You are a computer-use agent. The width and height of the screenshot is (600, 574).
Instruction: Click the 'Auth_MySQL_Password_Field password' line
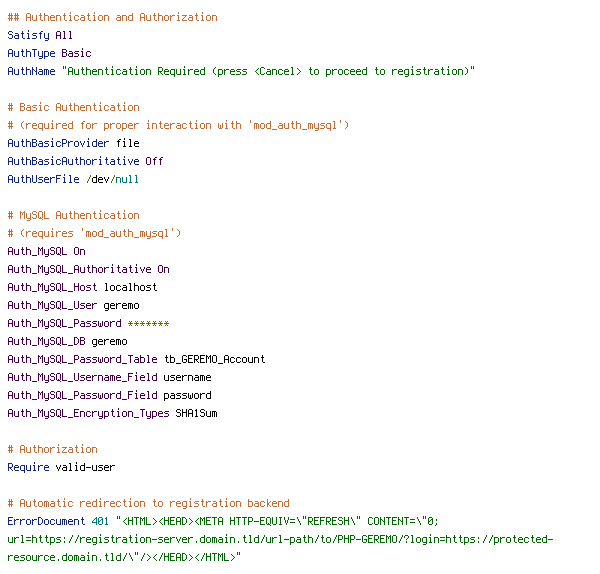point(109,395)
